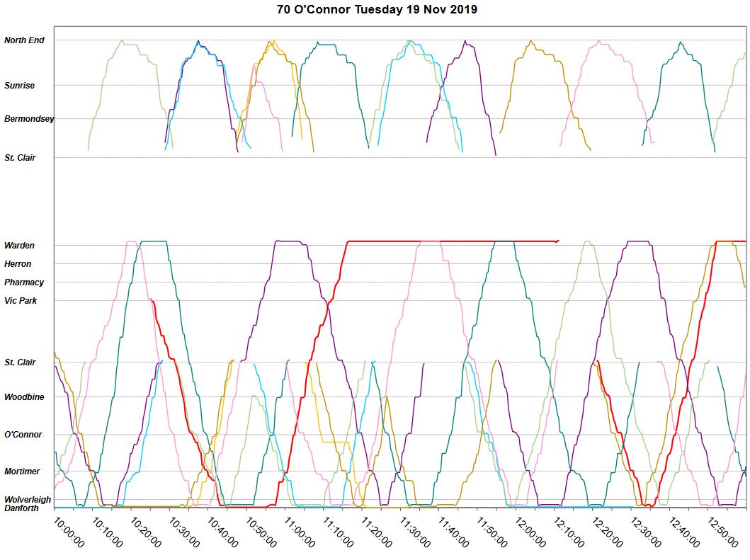
Task: Select the Mortimer stop label
Action: [22, 472]
